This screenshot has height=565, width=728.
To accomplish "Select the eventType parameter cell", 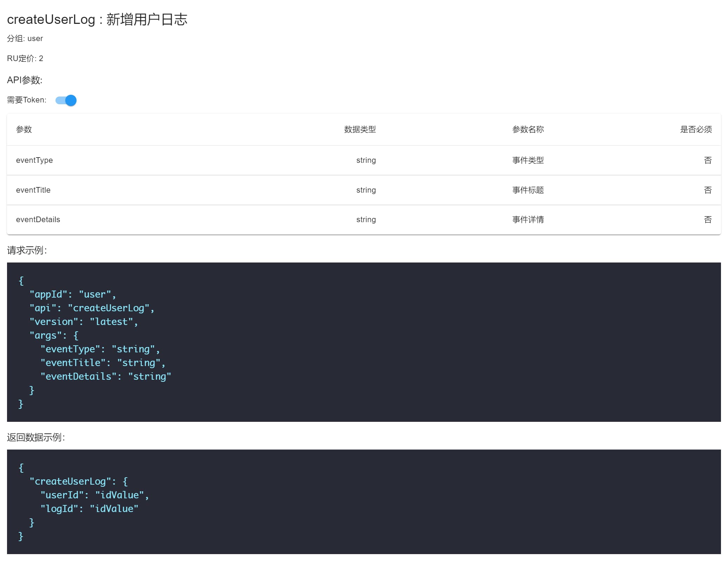I will click(34, 160).
